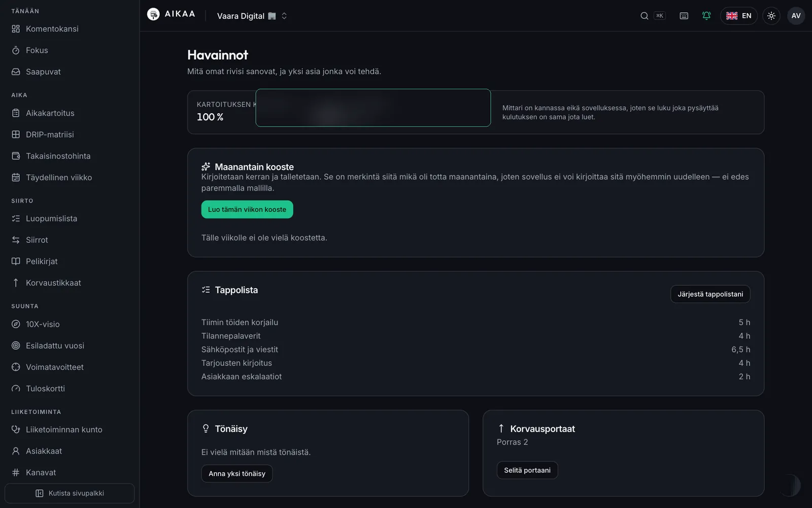
Task: Select Asiakkaan eskalaatiot row
Action: point(476,376)
